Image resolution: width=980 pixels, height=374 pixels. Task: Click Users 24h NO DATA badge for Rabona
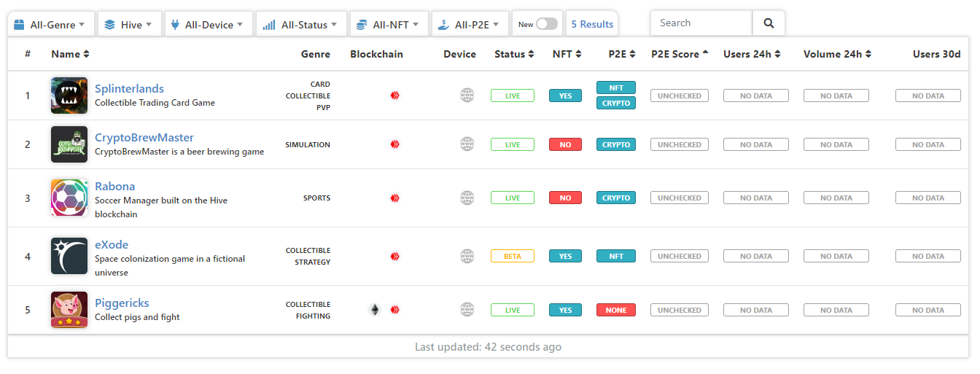[756, 198]
